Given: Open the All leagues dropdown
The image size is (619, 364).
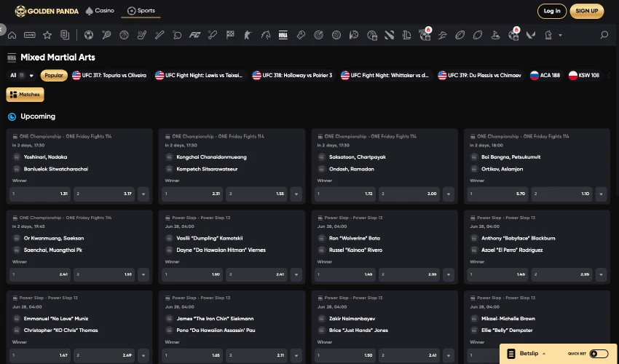Looking at the screenshot, I should click(21, 76).
